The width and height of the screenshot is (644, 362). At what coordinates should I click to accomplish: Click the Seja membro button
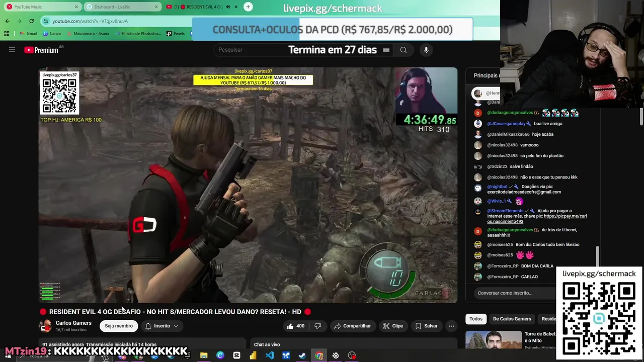pyautogui.click(x=119, y=326)
